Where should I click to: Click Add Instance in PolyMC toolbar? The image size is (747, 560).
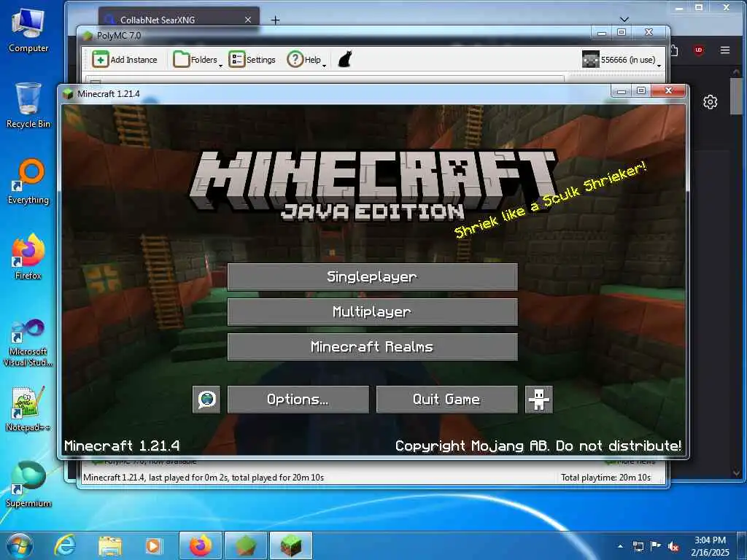[x=124, y=60]
